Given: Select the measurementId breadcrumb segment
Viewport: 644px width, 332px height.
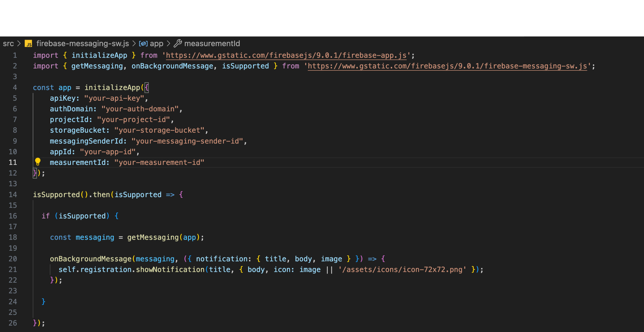Looking at the screenshot, I should pos(212,44).
